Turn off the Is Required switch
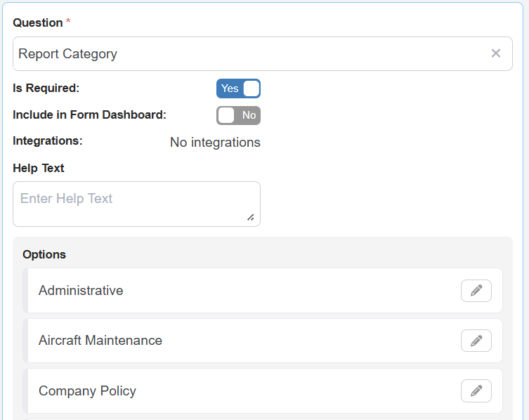 (x=238, y=88)
